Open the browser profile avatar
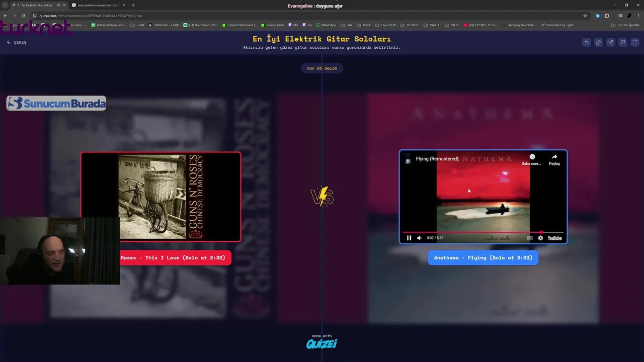Screen dimensions: 644x362 629,16
